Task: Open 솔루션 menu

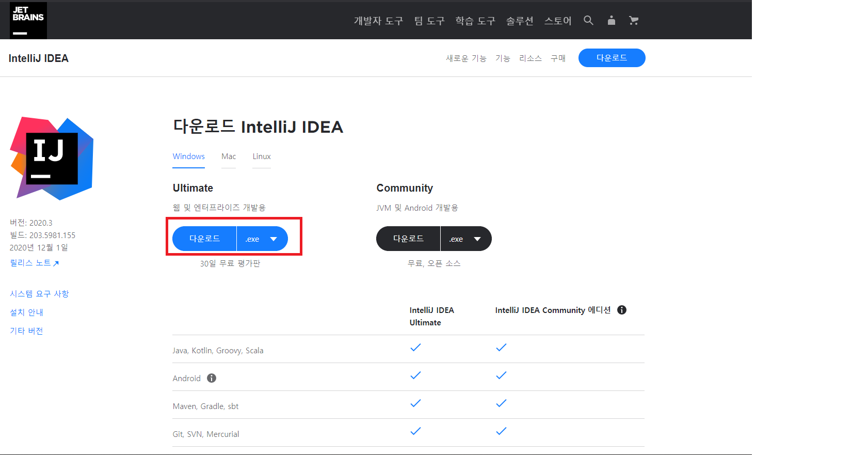Action: pos(520,21)
